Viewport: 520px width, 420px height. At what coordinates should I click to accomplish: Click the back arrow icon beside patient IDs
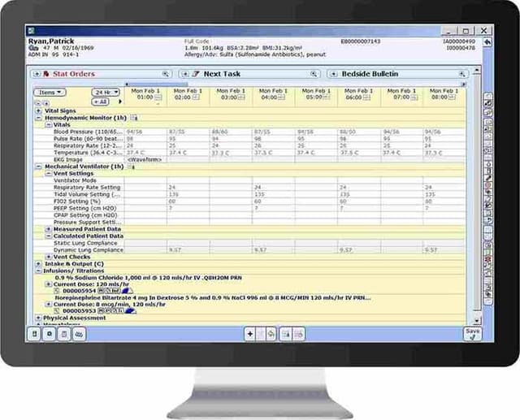pyautogui.click(x=487, y=42)
